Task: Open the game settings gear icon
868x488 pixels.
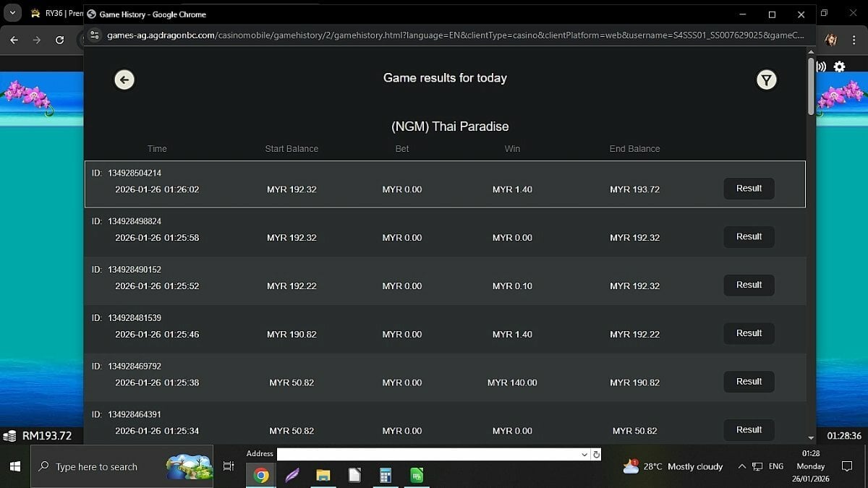Action: point(839,67)
